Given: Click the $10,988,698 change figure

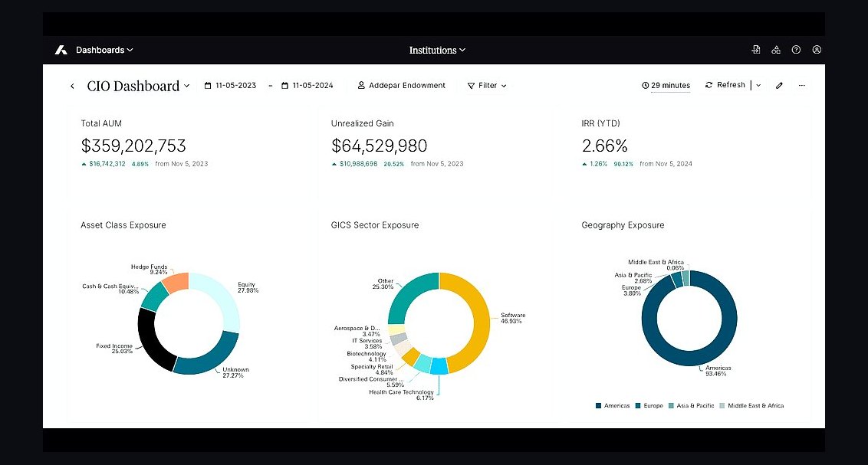Looking at the screenshot, I should pyautogui.click(x=358, y=164).
